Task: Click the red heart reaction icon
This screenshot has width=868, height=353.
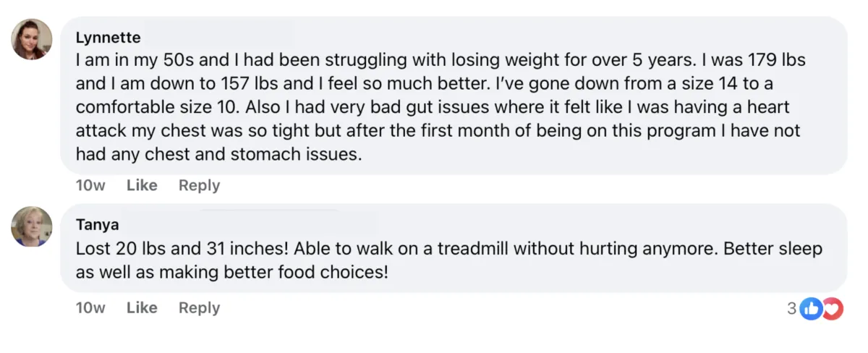Action: tap(833, 309)
